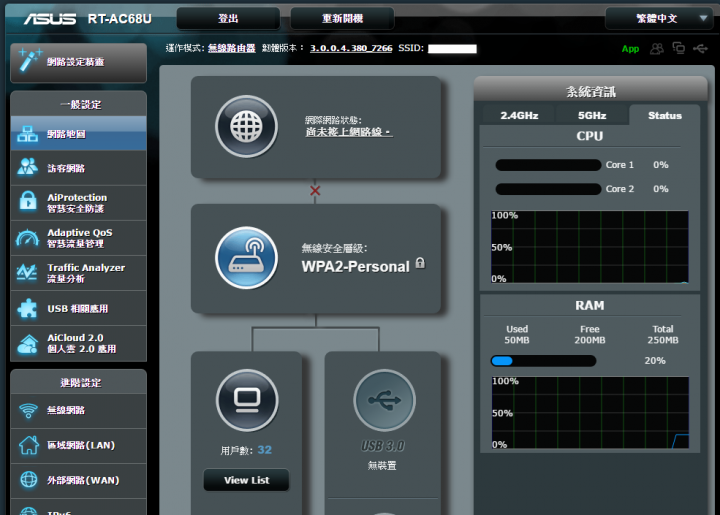Click the WPA2-Personal padlock icon
Screen dimensions: 720x515
[x=420, y=263]
